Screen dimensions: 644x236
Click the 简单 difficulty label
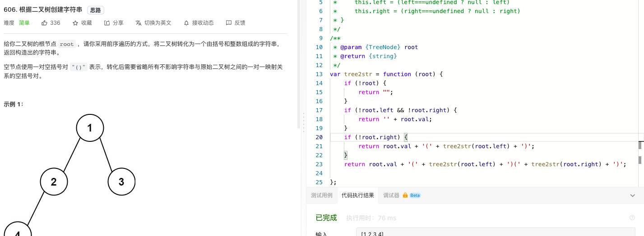click(x=24, y=23)
